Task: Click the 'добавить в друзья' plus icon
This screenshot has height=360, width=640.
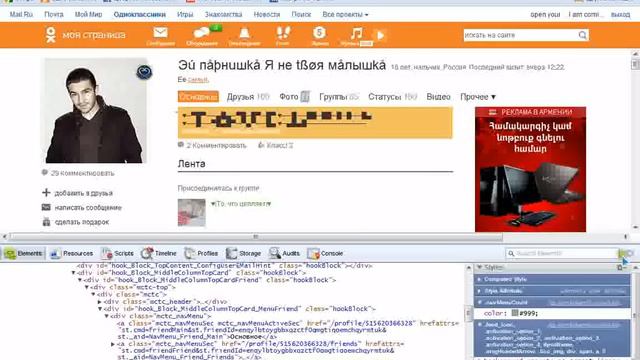Action: pyautogui.click(x=46, y=192)
